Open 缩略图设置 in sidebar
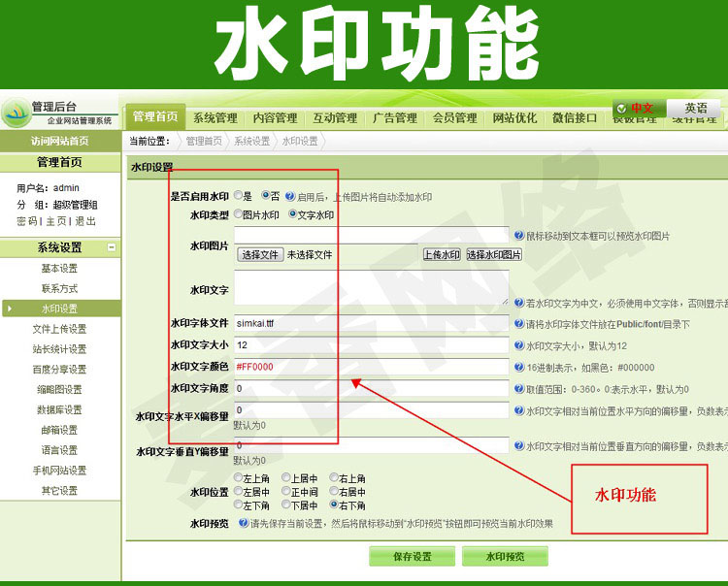 59,389
